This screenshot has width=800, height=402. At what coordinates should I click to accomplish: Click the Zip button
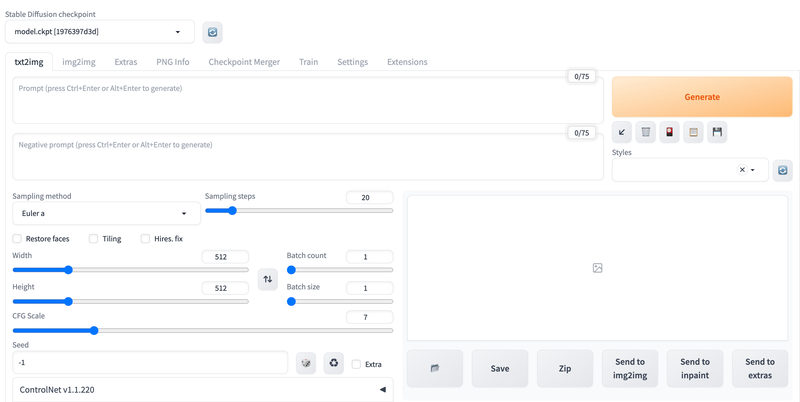click(565, 368)
